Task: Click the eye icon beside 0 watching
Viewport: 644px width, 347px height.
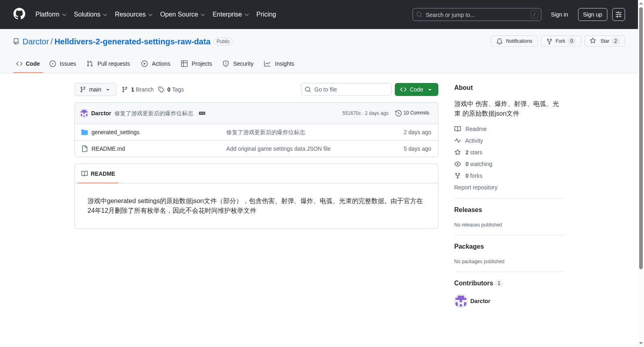Action: [x=458, y=164]
